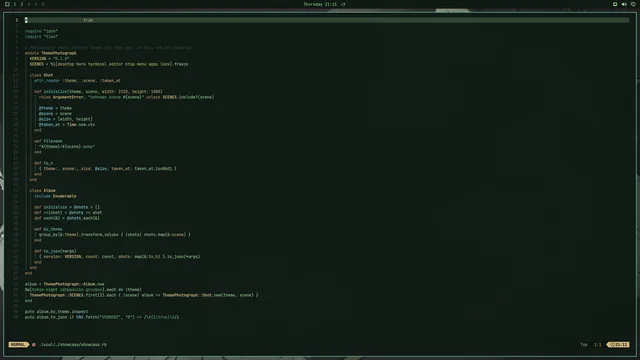Screen dimensions: 640x360
Task: Switch to workspace 1
Action: (15, 4)
